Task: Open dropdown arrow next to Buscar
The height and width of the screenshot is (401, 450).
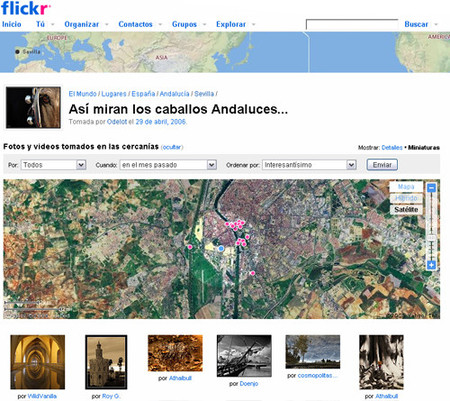Action: 436,24
